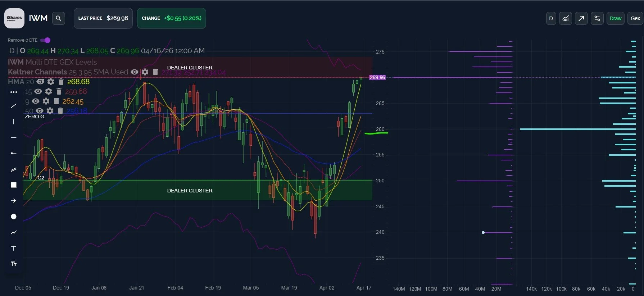This screenshot has width=644, height=296.
Task: Select the rectangle drawing tool
Action: click(14, 185)
